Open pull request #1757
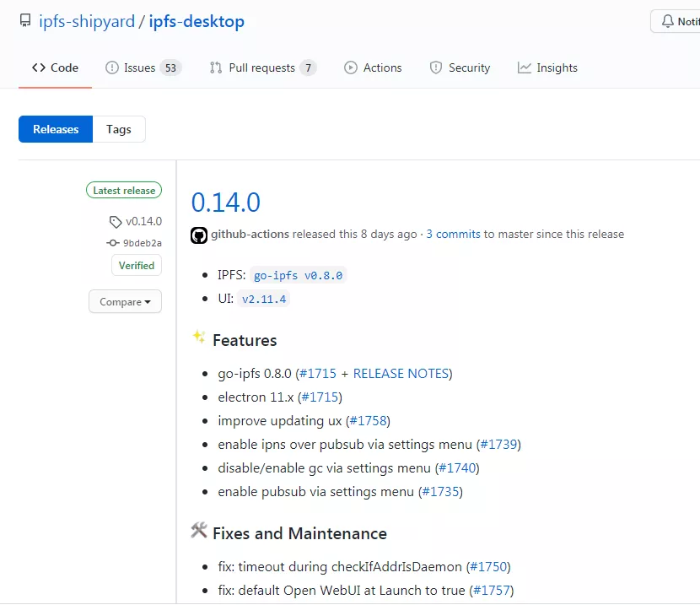The width and height of the screenshot is (700, 605). pos(492,591)
